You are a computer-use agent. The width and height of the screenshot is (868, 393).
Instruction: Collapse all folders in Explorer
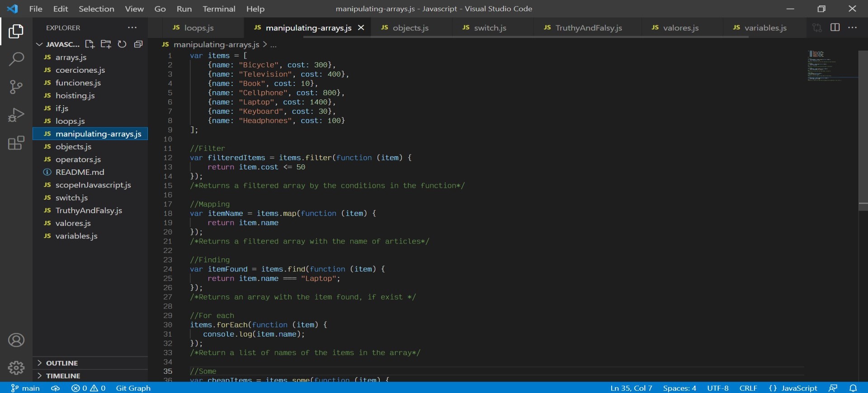(138, 44)
